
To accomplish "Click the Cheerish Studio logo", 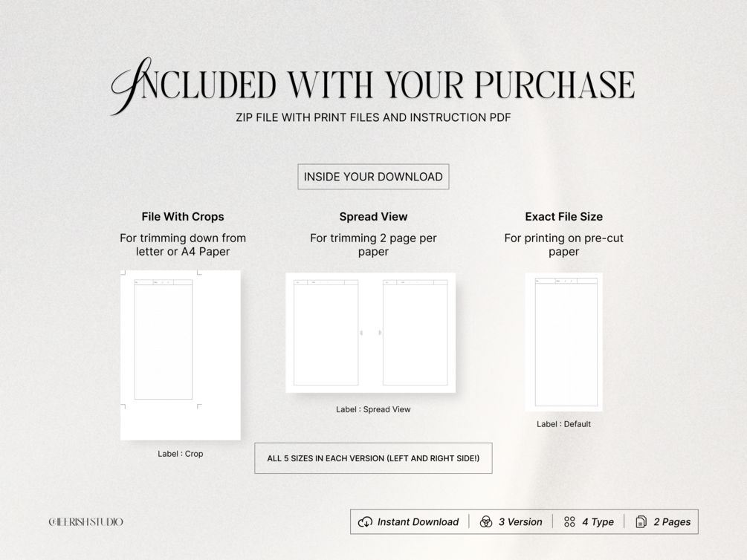I will pyautogui.click(x=85, y=522).
